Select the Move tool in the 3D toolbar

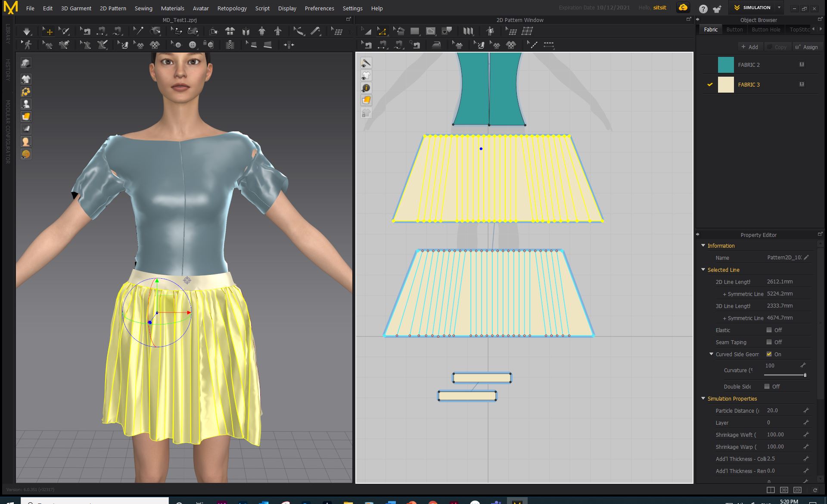[49, 31]
